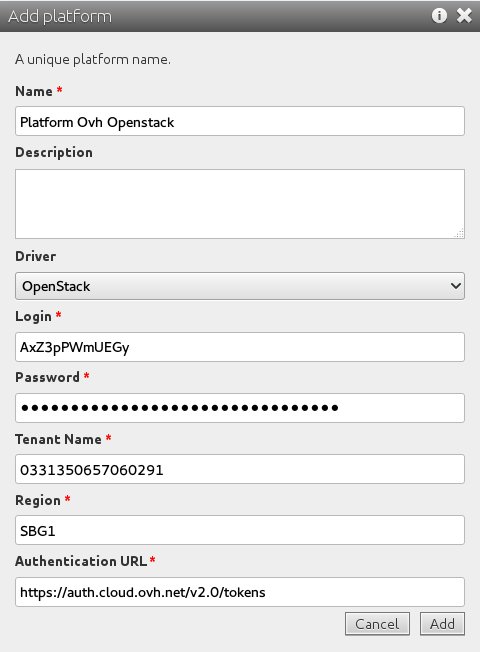Viewport: 480px width, 652px height.
Task: Click the Add platform dialog title
Action: click(60, 16)
